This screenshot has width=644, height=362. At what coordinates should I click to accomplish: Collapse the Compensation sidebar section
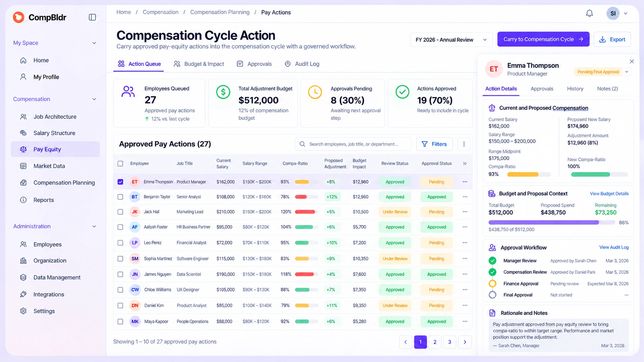point(94,99)
